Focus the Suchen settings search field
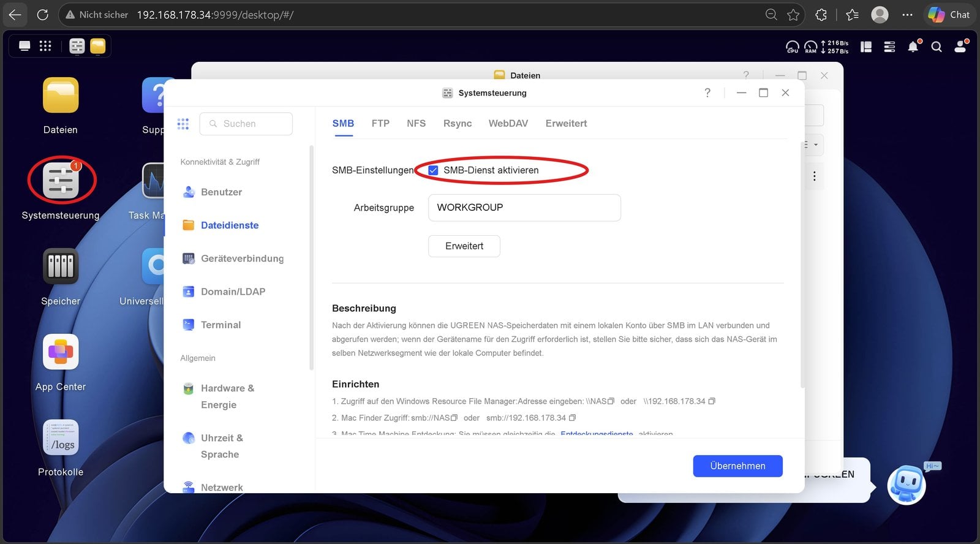 pos(246,124)
